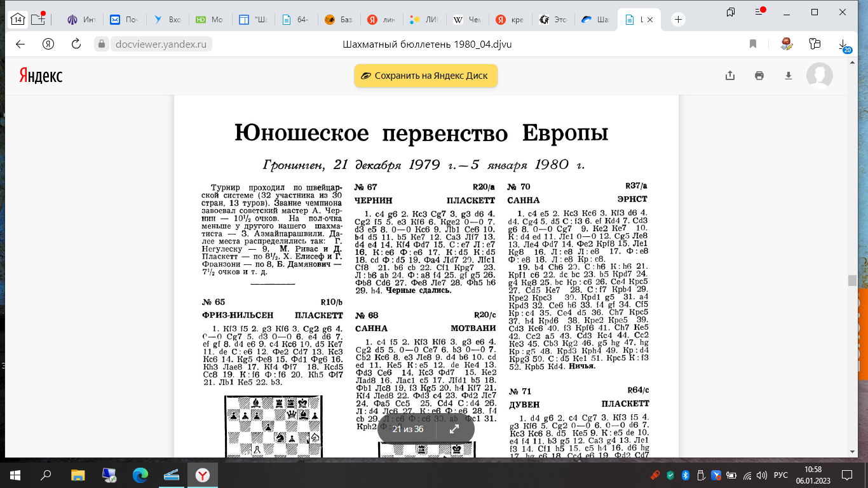The width and height of the screenshot is (868, 488).
Task: Open the network computer taskbar icon
Action: [x=109, y=475]
